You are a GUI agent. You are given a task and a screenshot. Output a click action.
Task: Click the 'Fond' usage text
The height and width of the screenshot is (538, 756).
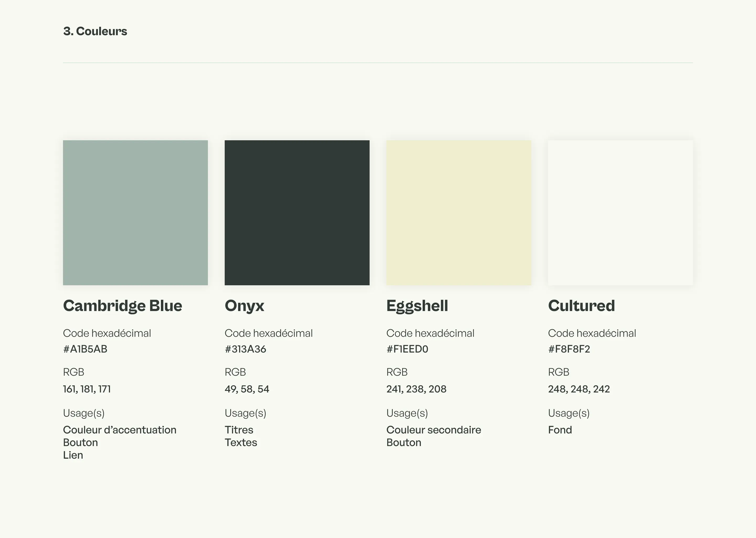click(560, 430)
